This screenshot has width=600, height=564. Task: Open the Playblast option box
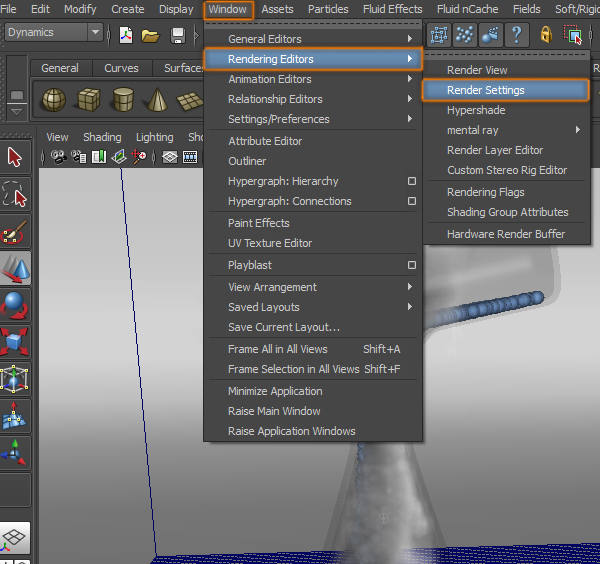tap(411, 265)
